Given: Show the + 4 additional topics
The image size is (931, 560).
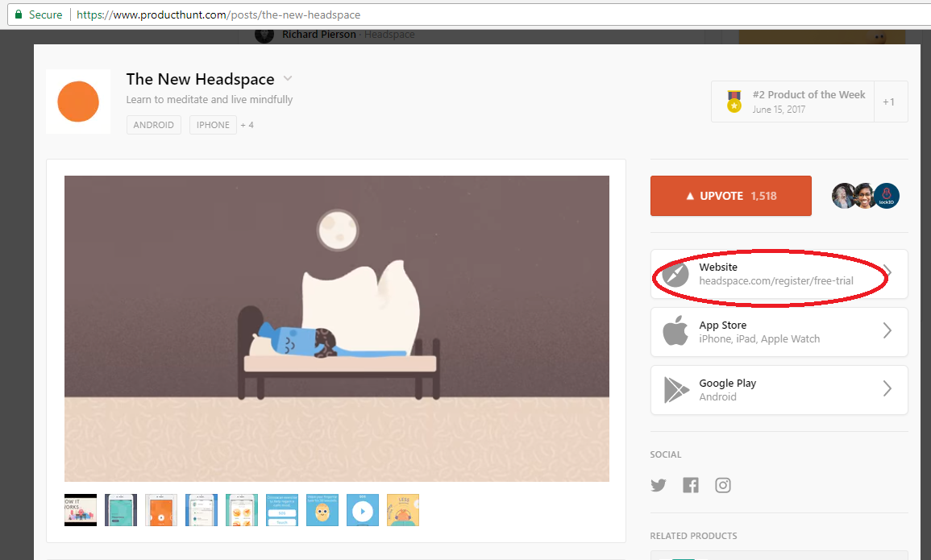Looking at the screenshot, I should 247,125.
